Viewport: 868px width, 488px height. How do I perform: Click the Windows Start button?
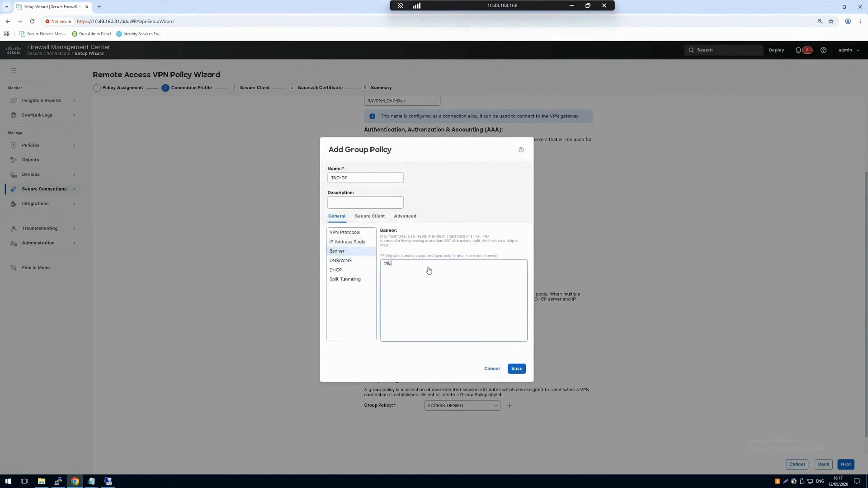pos(8,481)
